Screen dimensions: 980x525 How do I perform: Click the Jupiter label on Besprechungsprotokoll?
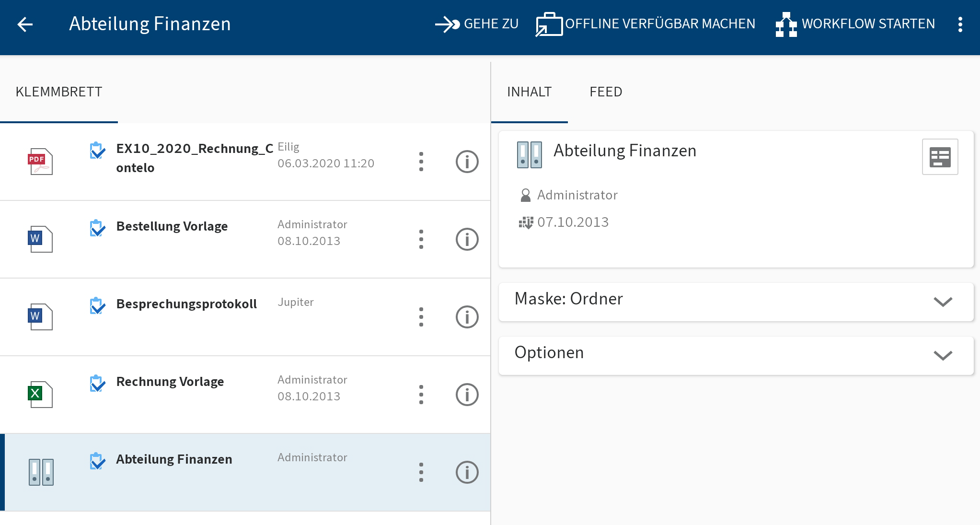point(296,302)
